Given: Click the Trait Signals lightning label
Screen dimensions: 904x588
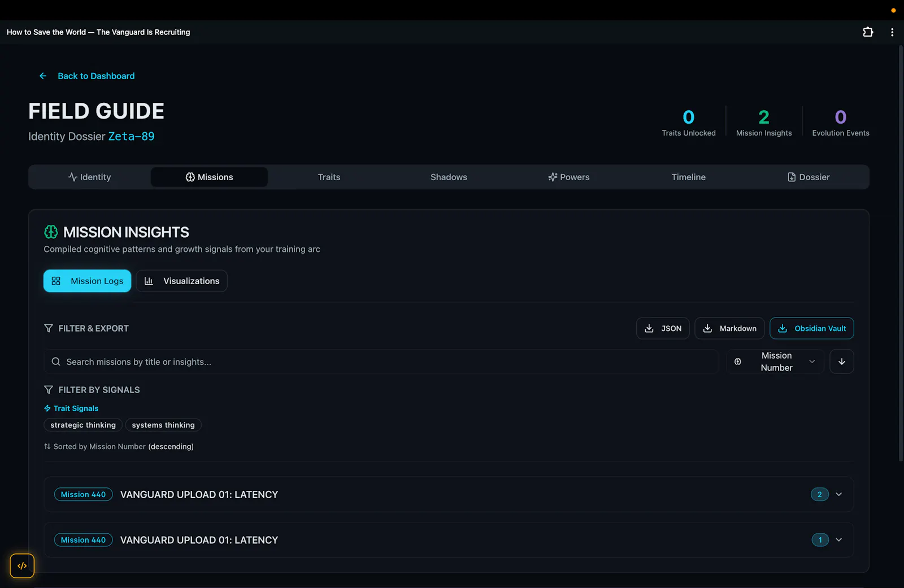Looking at the screenshot, I should [x=71, y=408].
